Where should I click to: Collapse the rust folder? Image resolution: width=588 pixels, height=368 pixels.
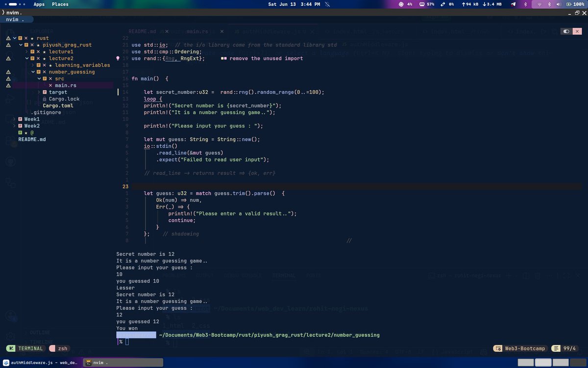(x=15, y=38)
